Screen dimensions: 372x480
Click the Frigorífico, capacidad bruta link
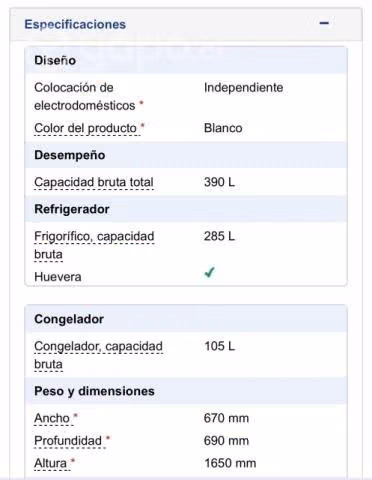94,245
